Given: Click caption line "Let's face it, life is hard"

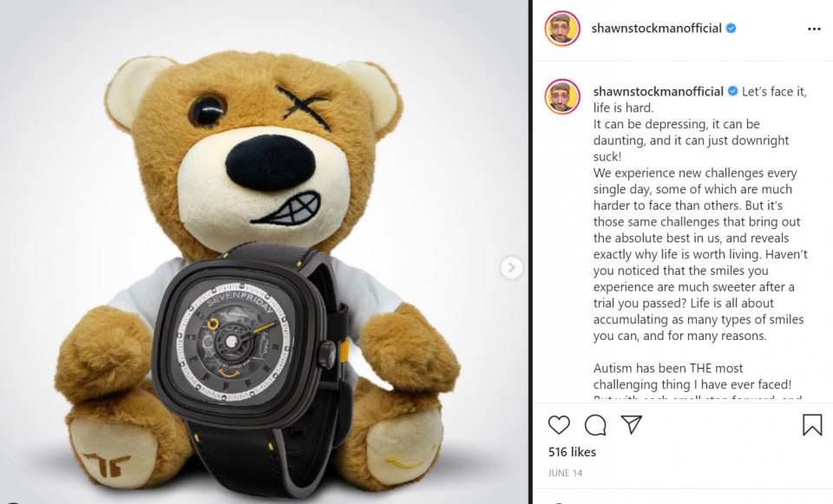Looking at the screenshot, I should click(700, 99).
